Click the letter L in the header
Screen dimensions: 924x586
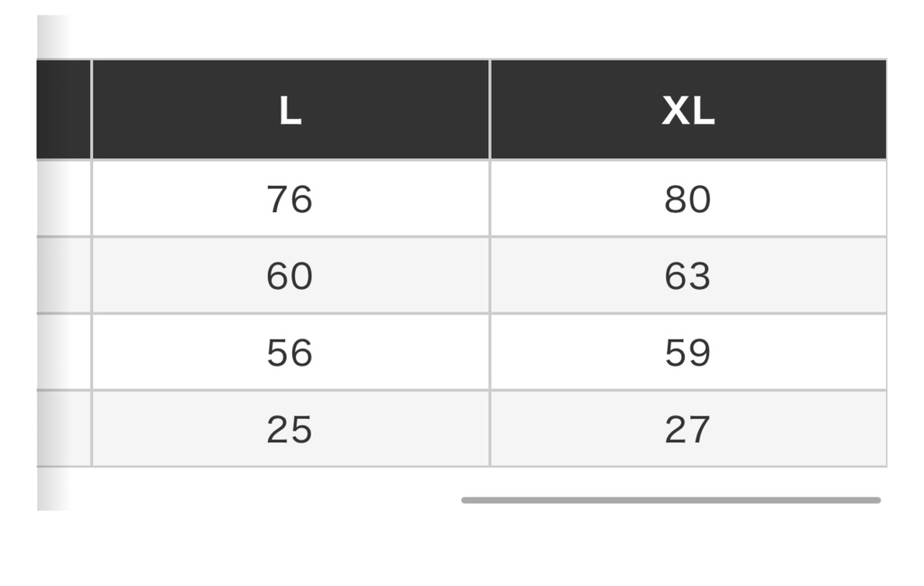[291, 110]
